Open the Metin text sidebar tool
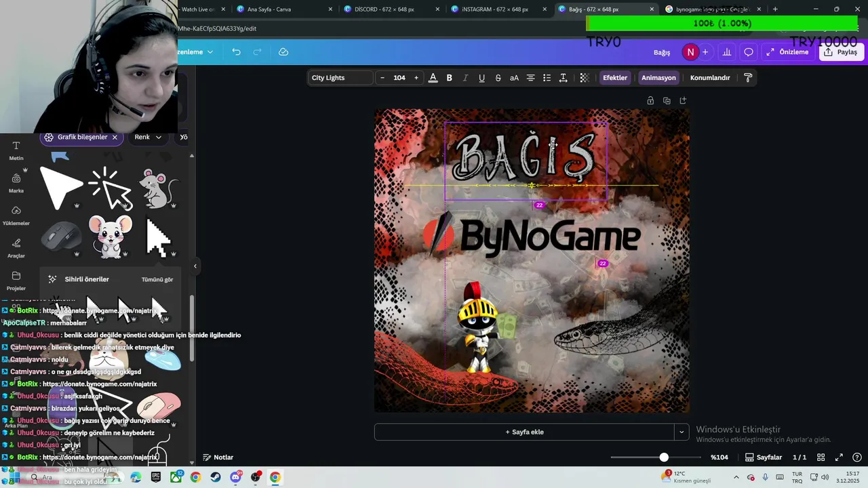 pos(16,150)
